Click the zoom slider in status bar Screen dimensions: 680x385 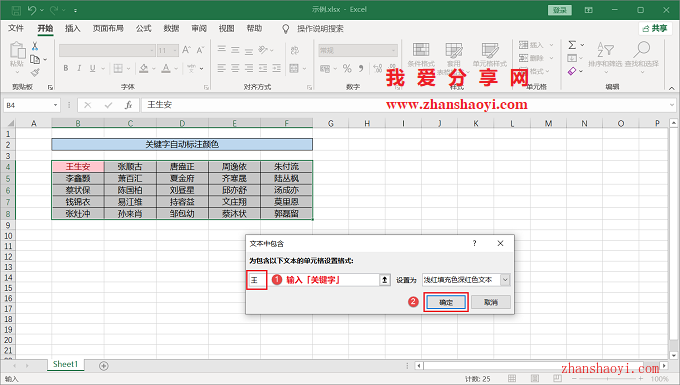[607, 379]
